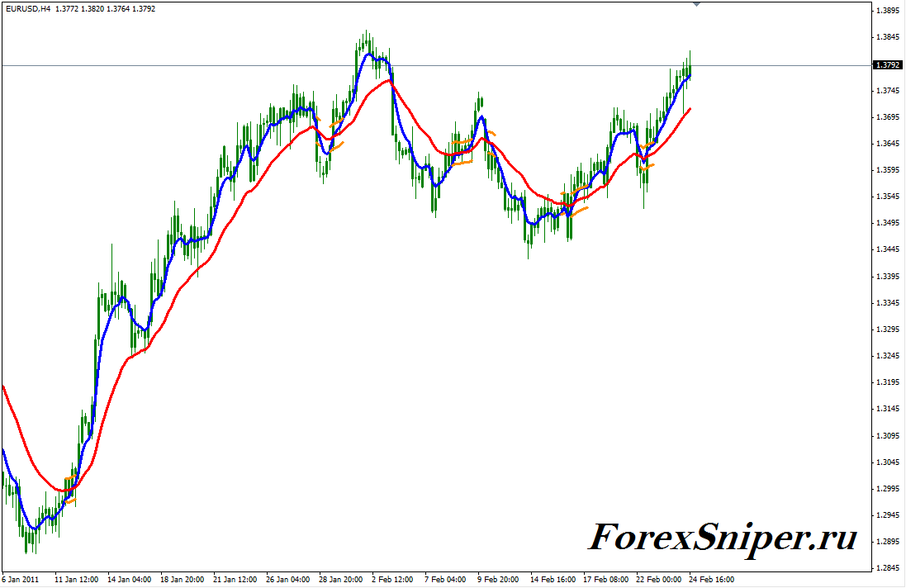This screenshot has width=906, height=588.
Task: Click the 1.3395 price axis label
Action: pyautogui.click(x=887, y=276)
